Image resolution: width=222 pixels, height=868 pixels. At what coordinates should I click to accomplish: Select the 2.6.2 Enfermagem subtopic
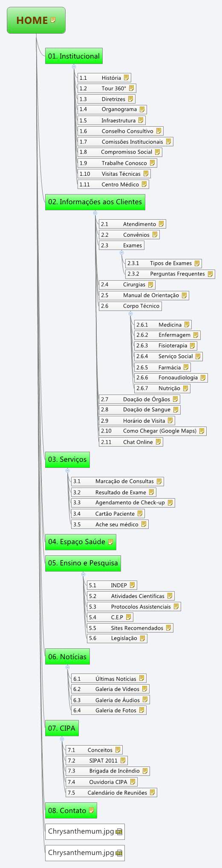[167, 335]
